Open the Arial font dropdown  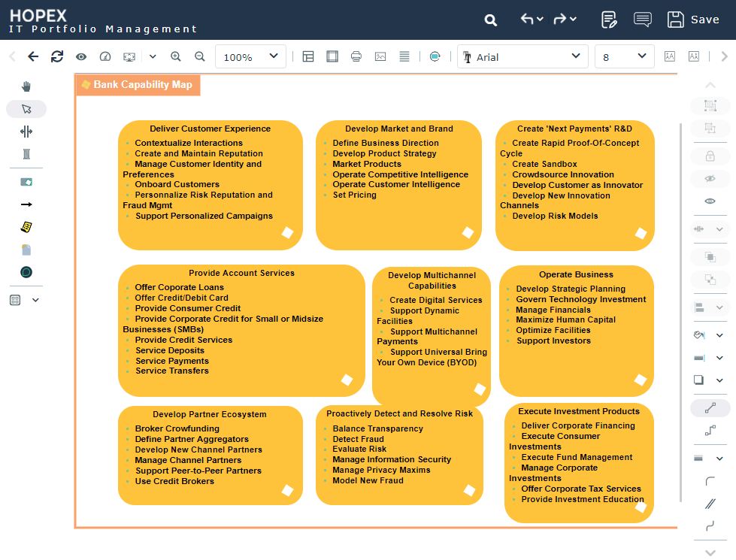(x=522, y=56)
